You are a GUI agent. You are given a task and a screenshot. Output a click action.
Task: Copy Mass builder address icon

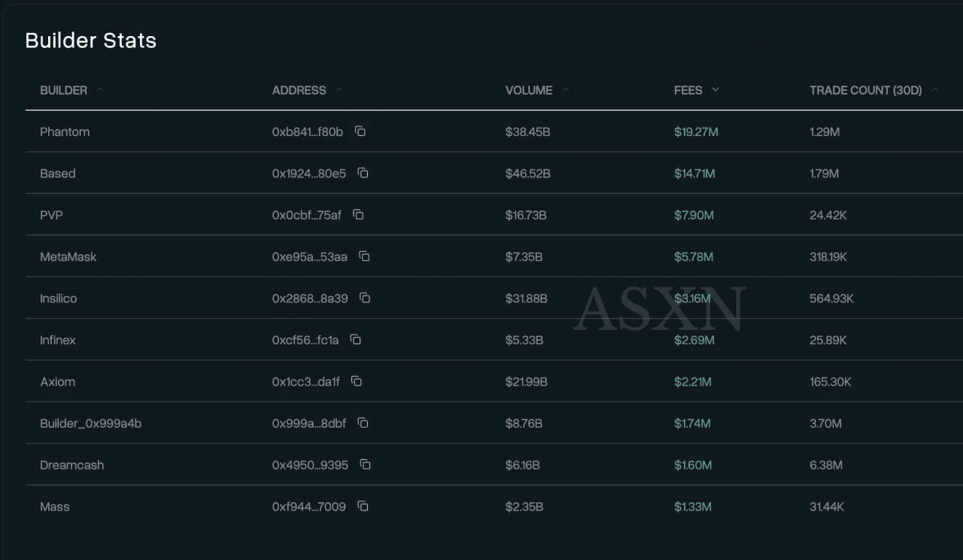point(363,507)
